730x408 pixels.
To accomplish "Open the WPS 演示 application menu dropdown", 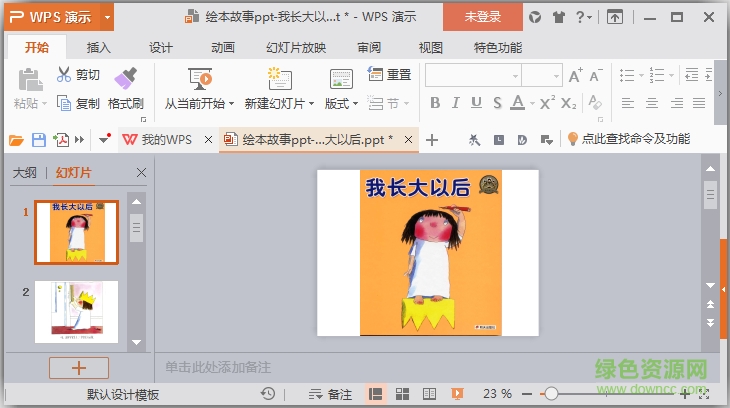I will pos(107,16).
